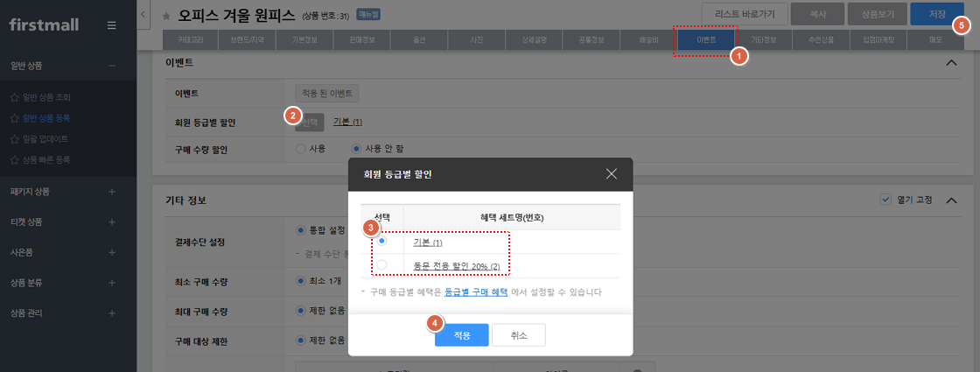Click the star icon beside 일반 상품 등록
Viewport: 980px width, 372px height.
15,117
